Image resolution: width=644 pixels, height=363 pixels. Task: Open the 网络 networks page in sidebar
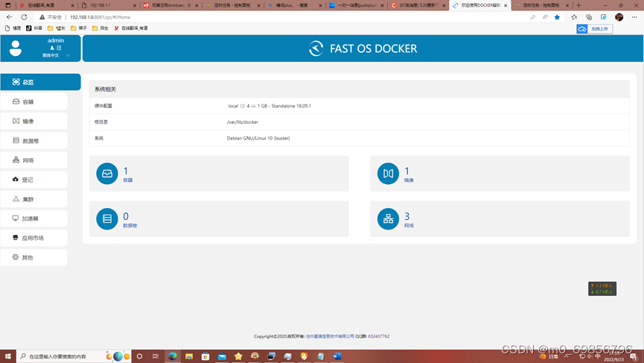[x=34, y=160]
